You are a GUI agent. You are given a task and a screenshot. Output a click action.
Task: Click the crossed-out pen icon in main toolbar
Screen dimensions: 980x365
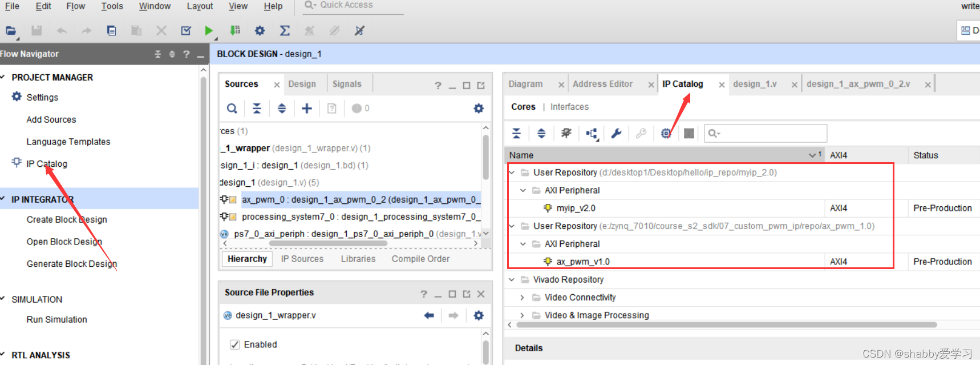(x=359, y=31)
